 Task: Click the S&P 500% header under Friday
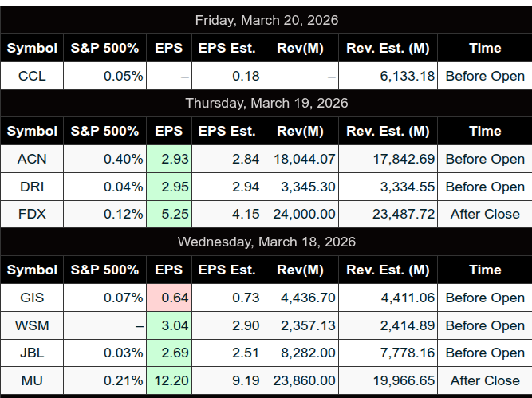[x=105, y=48]
